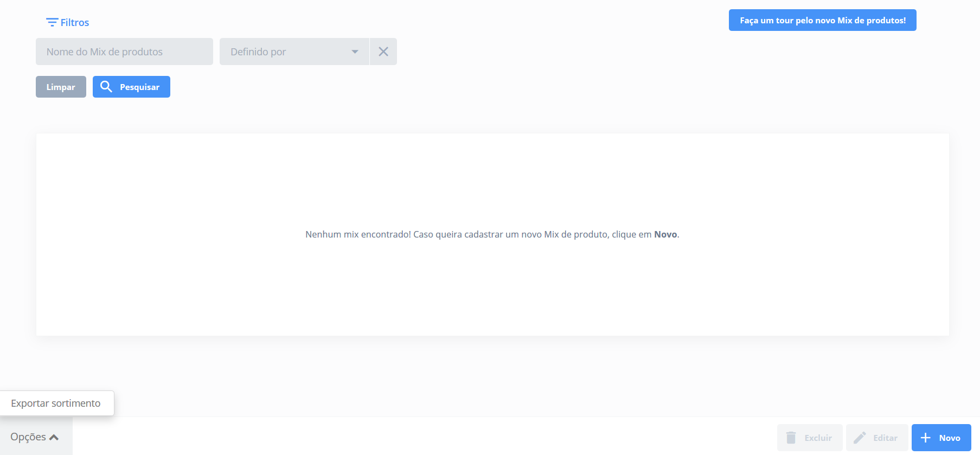Click the magnifying glass search icon
Image resolution: width=980 pixels, height=455 pixels.
click(106, 87)
